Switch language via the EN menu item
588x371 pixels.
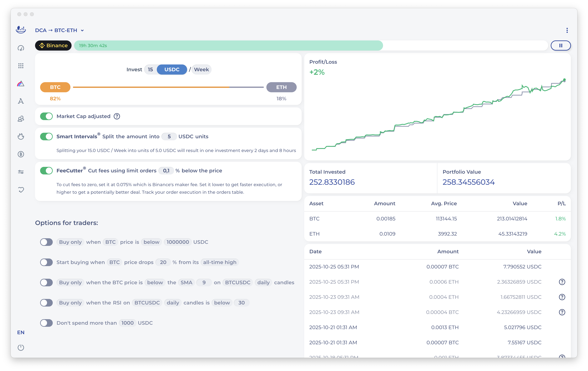click(21, 332)
